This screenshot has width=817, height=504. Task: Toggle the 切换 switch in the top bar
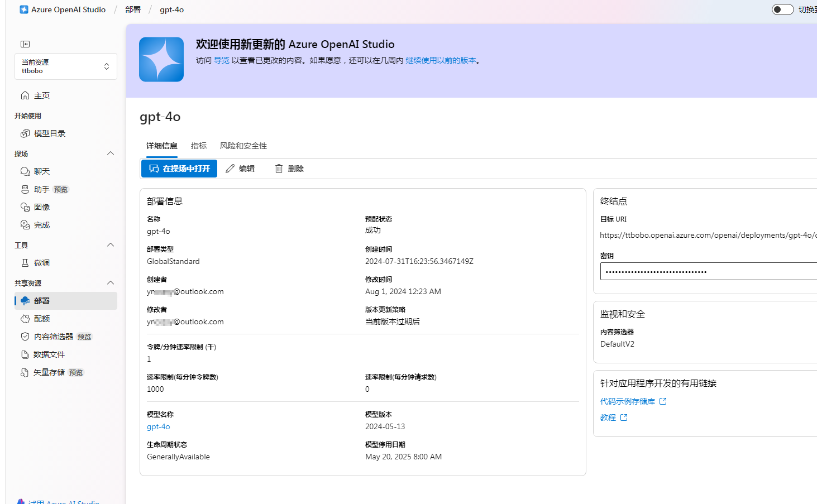(x=782, y=9)
